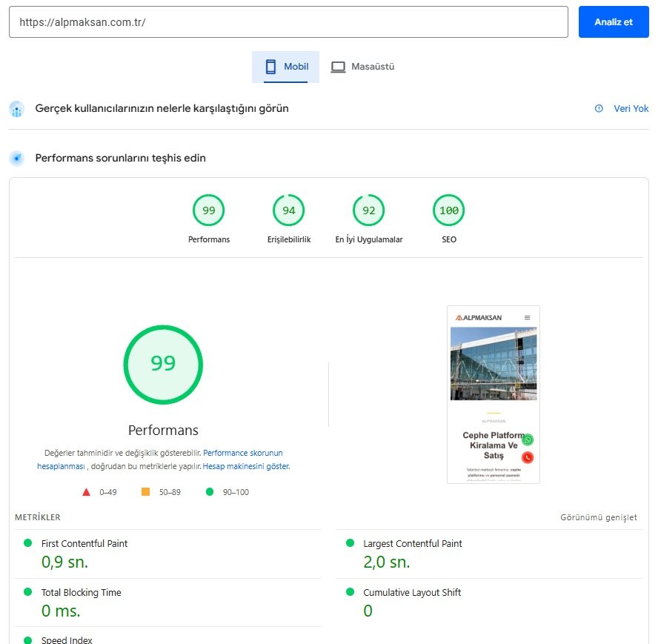Click the mobile phone icon in Mobil tab
Screen dimensions: 661x644
click(270, 67)
